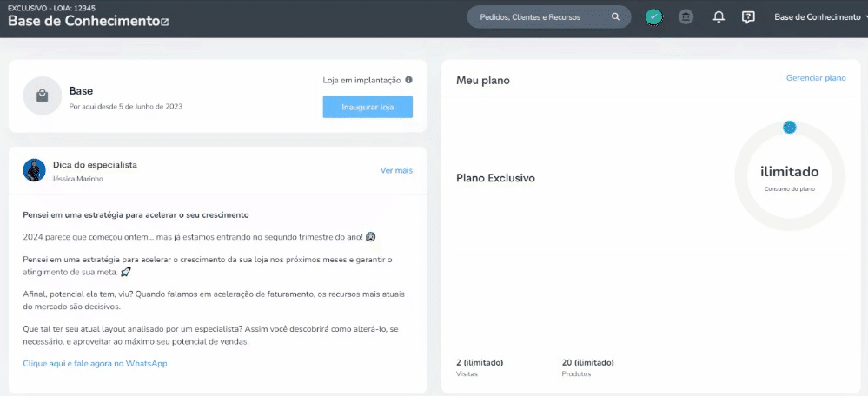Open Gerenciar plano link
This screenshot has height=396, width=868.
(x=816, y=78)
